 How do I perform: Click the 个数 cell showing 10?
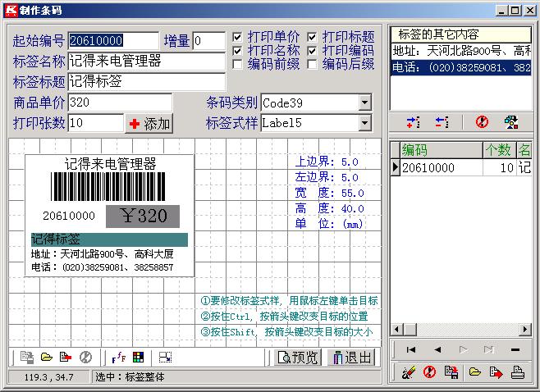[499, 167]
